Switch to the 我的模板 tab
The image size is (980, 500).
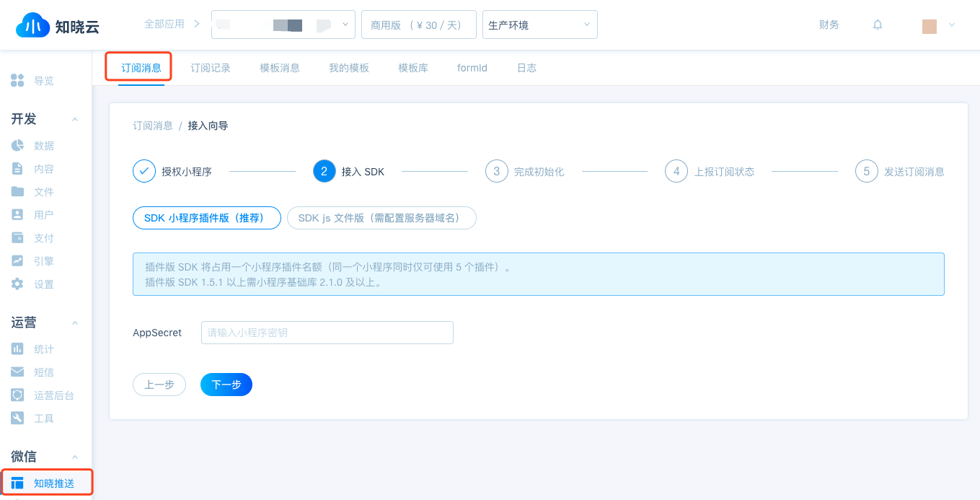click(349, 68)
